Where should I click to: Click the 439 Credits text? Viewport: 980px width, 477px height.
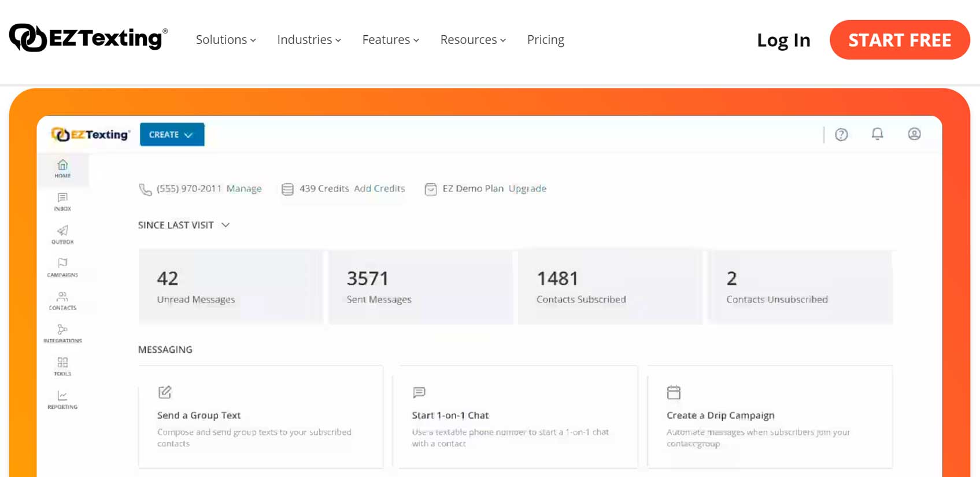point(324,188)
